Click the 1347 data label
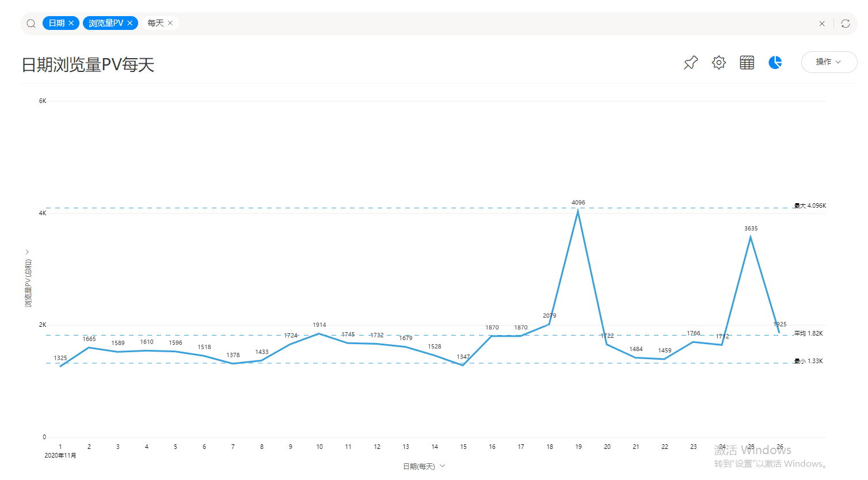The height and width of the screenshot is (480, 868). click(463, 357)
